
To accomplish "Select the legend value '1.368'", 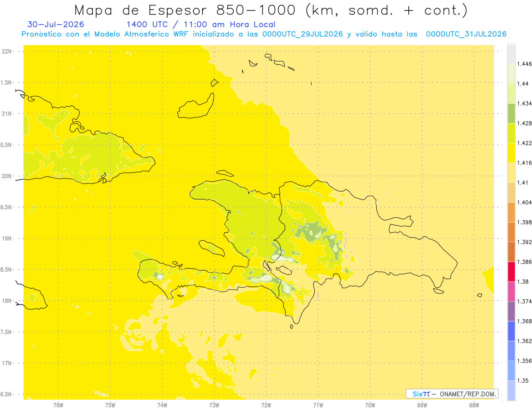I will point(525,321).
